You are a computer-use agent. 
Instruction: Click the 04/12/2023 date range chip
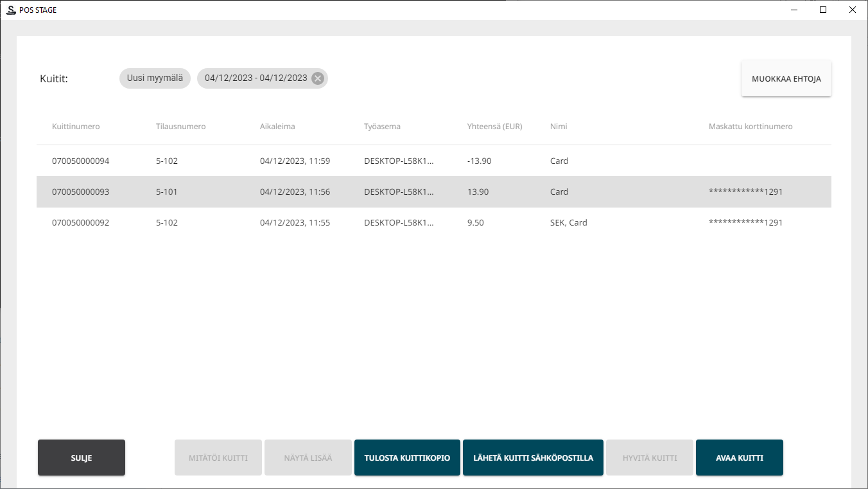[x=256, y=78]
